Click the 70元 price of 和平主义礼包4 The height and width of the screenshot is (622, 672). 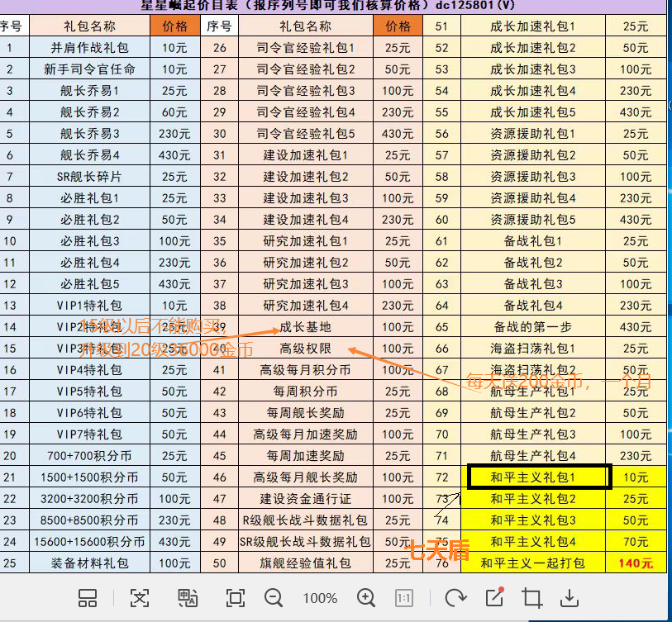tap(636, 542)
